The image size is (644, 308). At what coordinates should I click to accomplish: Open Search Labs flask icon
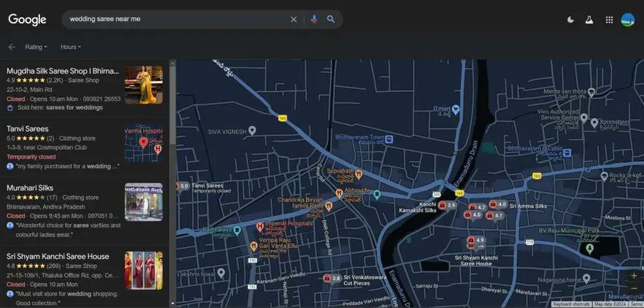tap(589, 20)
